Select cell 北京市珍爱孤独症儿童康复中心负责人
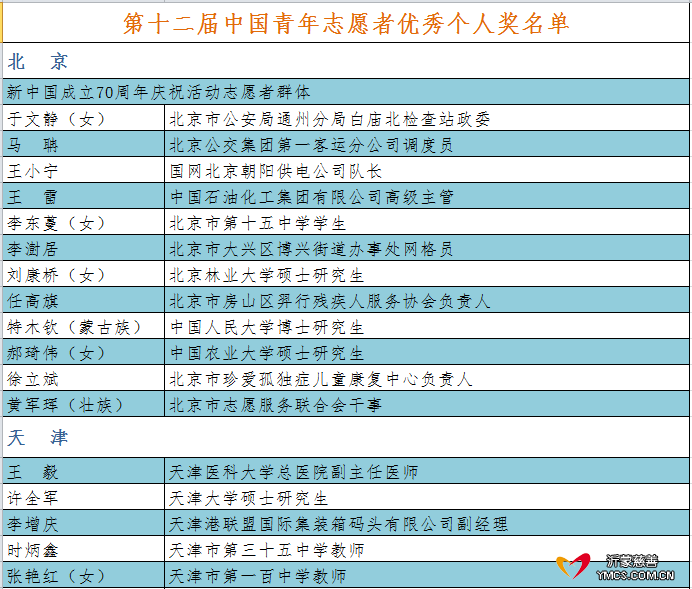 [427, 378]
